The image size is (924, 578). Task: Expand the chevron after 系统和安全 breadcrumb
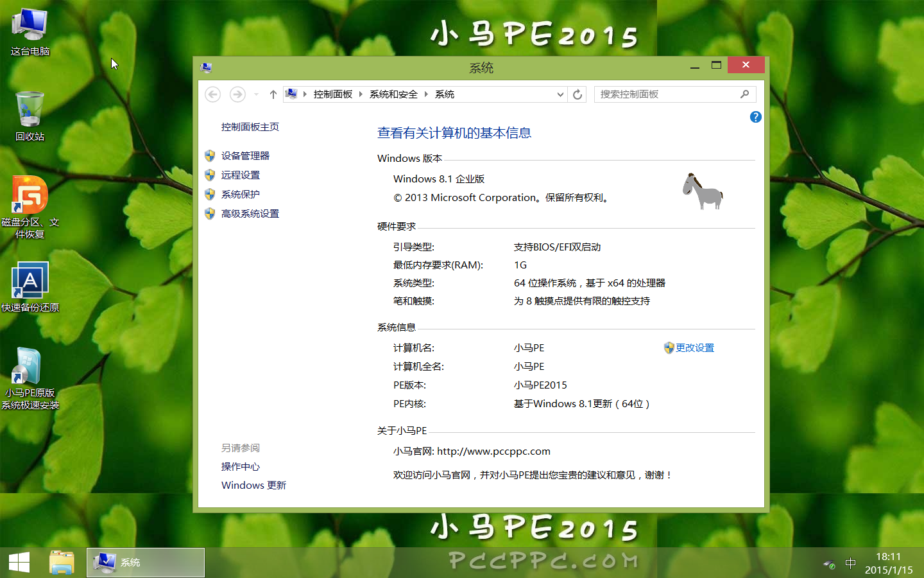coord(426,94)
